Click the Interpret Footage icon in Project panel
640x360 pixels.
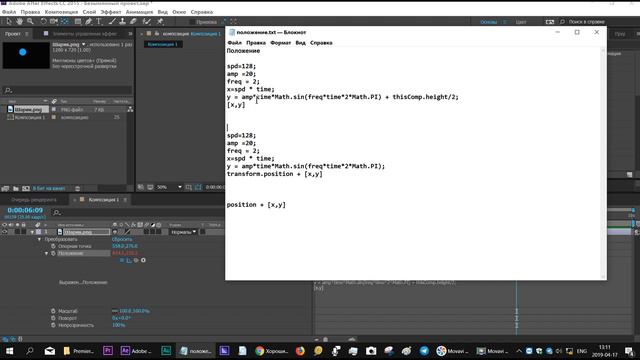point(5,188)
